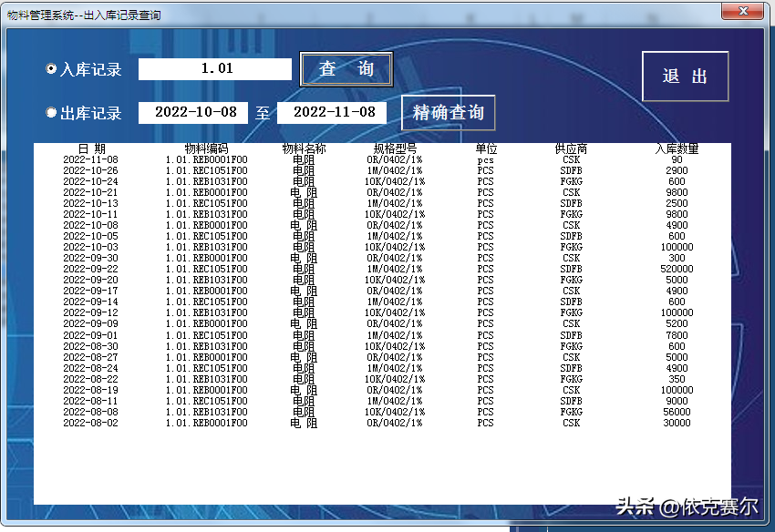Viewport: 775px width, 532px height.
Task: Select the row dated 2022-09-14
Action: [x=383, y=302]
